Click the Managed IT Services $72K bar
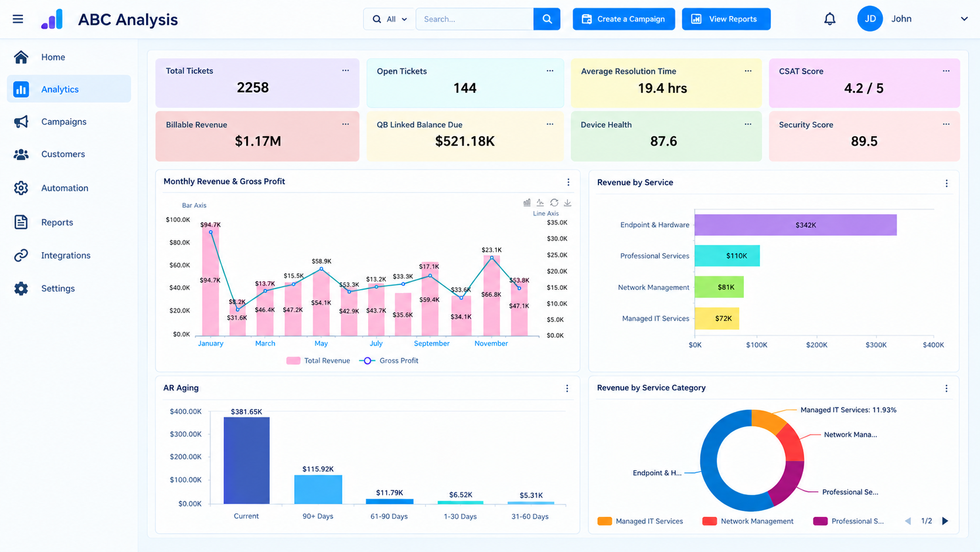 pos(716,319)
